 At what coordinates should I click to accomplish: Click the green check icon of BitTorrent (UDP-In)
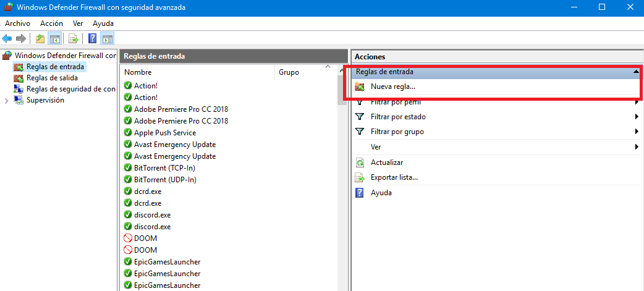point(128,180)
